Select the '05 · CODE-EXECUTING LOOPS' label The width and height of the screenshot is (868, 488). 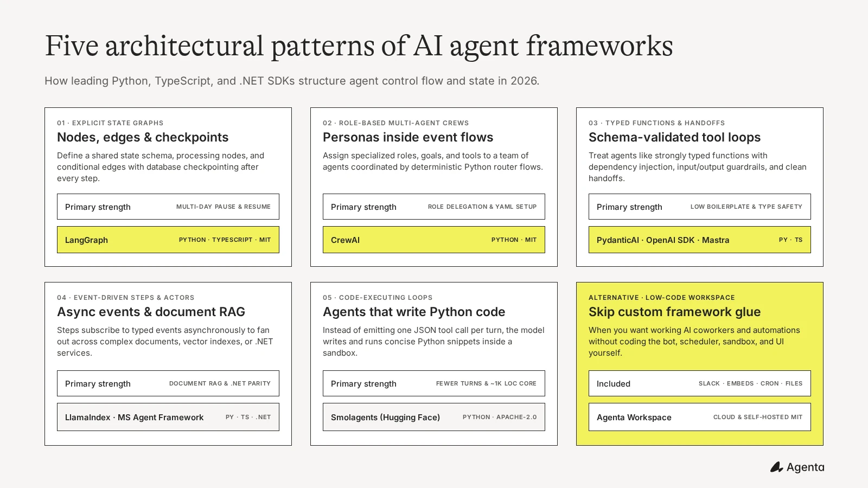point(378,298)
